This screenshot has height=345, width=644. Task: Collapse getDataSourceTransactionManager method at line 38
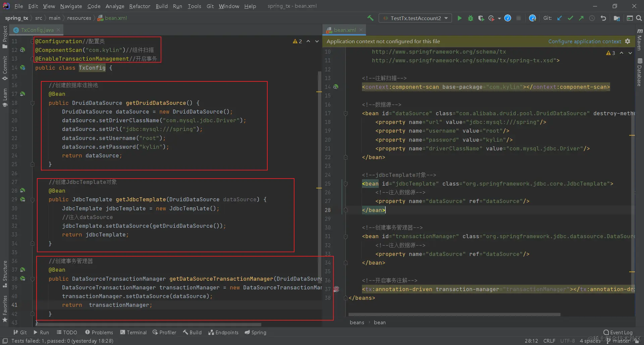click(33, 279)
